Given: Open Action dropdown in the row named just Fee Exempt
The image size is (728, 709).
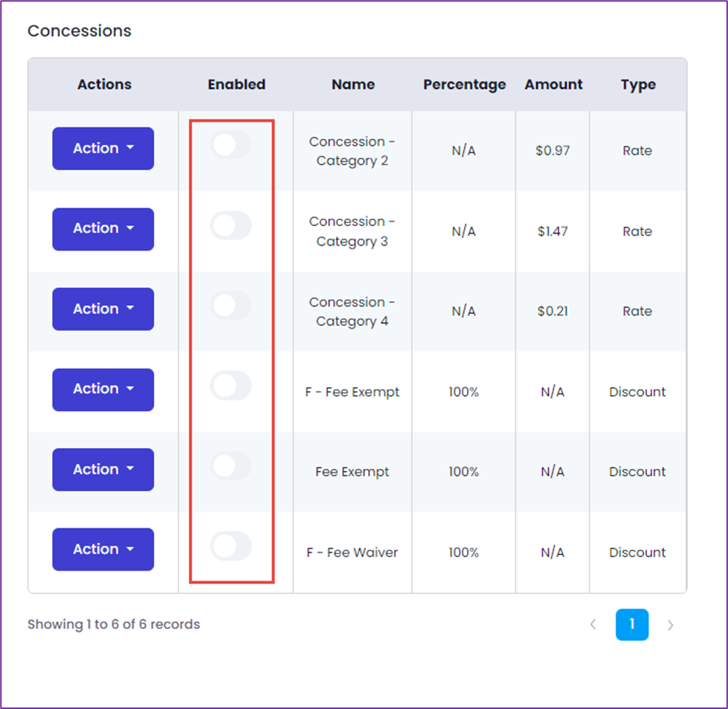Looking at the screenshot, I should tap(103, 469).
